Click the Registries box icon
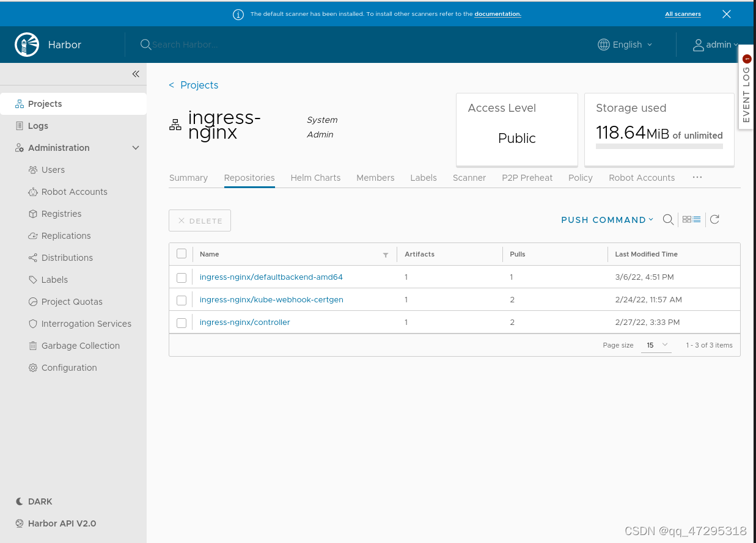The image size is (756, 543). pos(33,214)
